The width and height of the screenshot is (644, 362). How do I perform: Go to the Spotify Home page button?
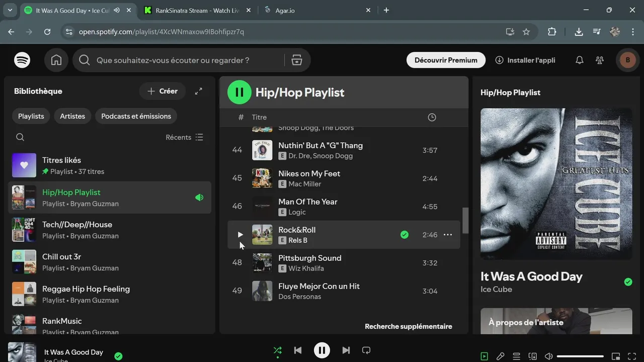click(56, 60)
